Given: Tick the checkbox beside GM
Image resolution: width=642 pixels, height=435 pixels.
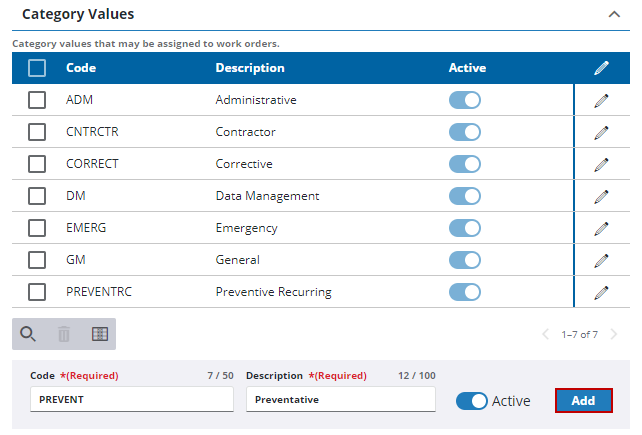Looking at the screenshot, I should (x=37, y=260).
